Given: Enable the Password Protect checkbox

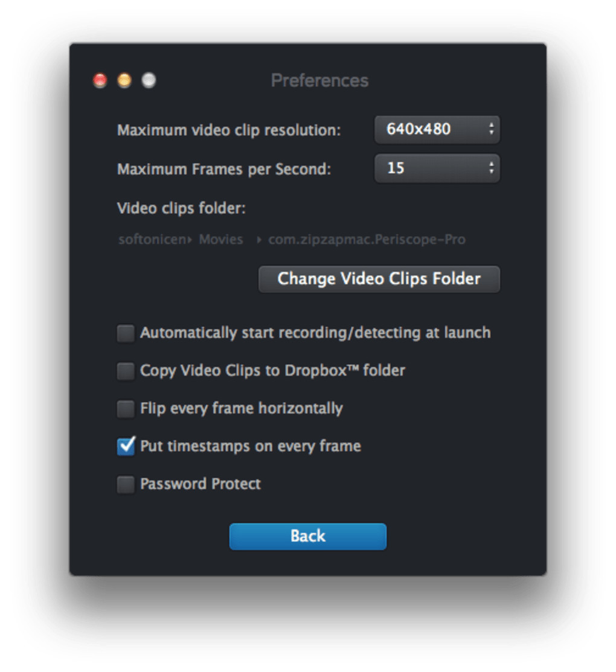Looking at the screenshot, I should (126, 485).
